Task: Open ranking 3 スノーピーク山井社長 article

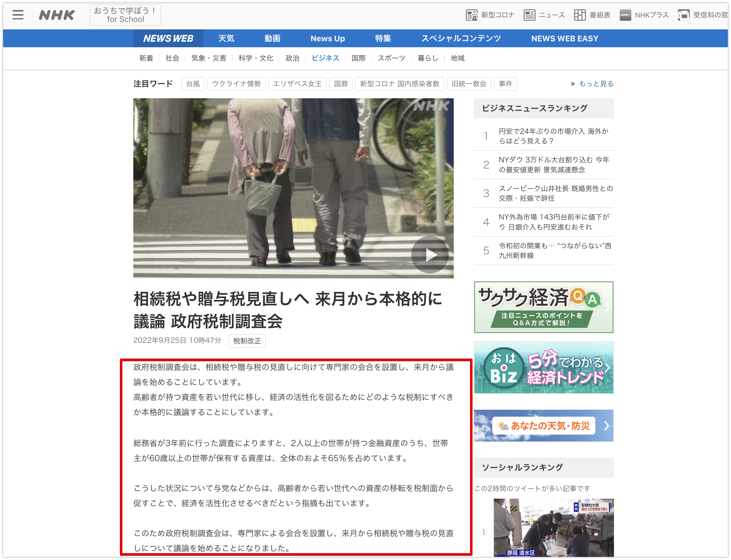Action: [x=544, y=193]
